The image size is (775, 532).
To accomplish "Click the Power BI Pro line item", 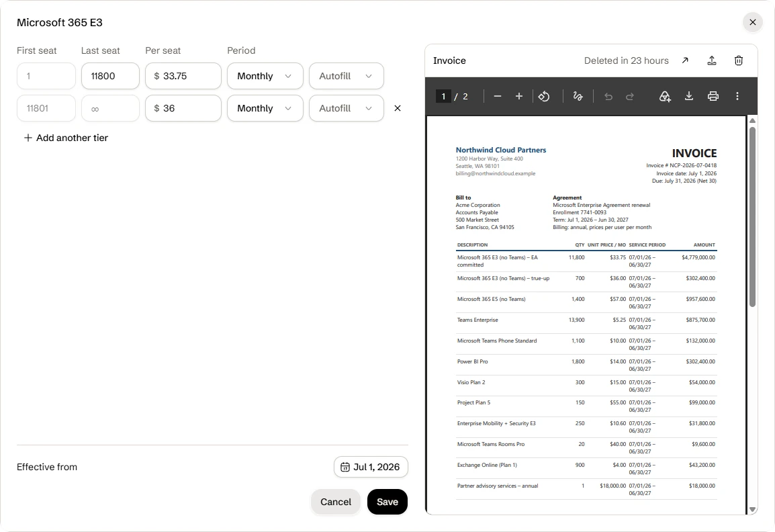I will tap(473, 361).
